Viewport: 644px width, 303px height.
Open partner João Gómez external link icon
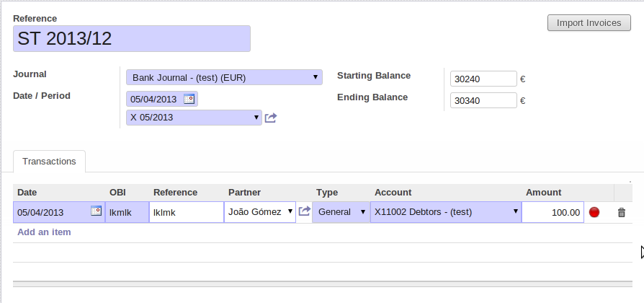coord(304,211)
